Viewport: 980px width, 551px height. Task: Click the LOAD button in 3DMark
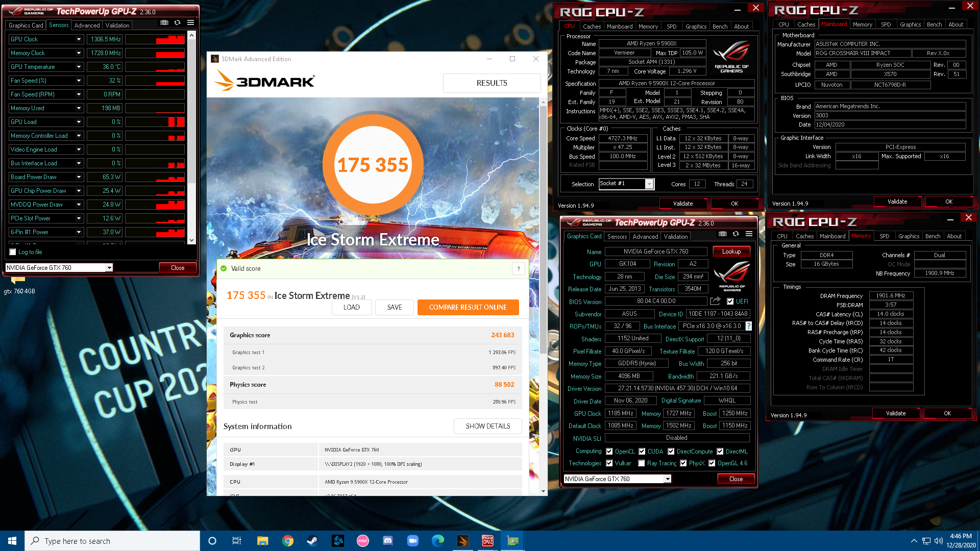coord(352,307)
